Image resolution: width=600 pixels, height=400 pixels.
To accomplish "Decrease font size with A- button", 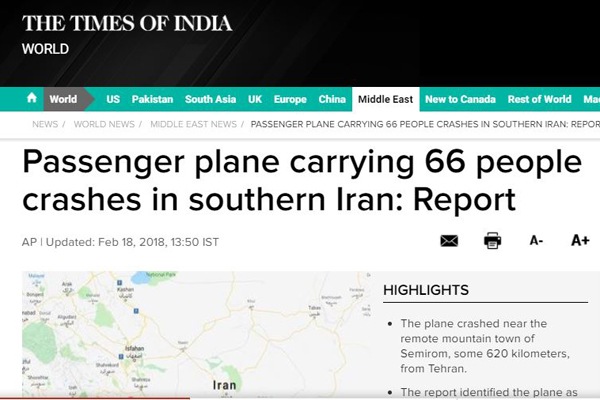I will pyautogui.click(x=536, y=241).
